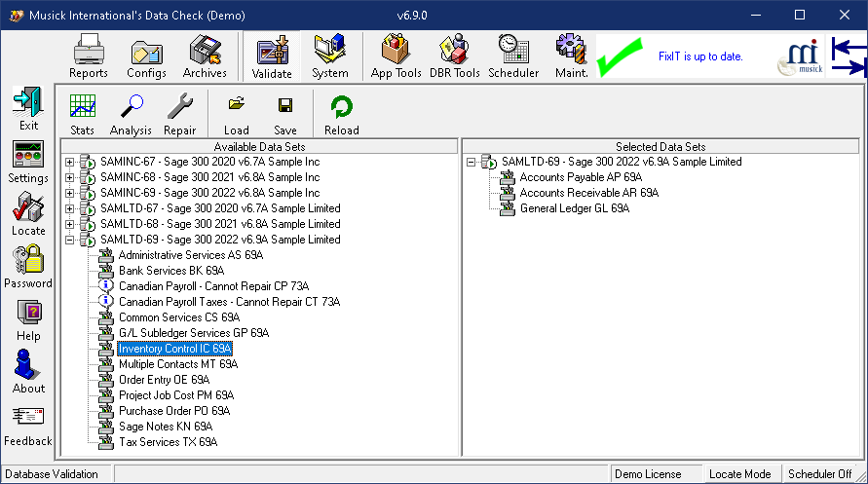Minimize the Data Check window

[x=756, y=15]
